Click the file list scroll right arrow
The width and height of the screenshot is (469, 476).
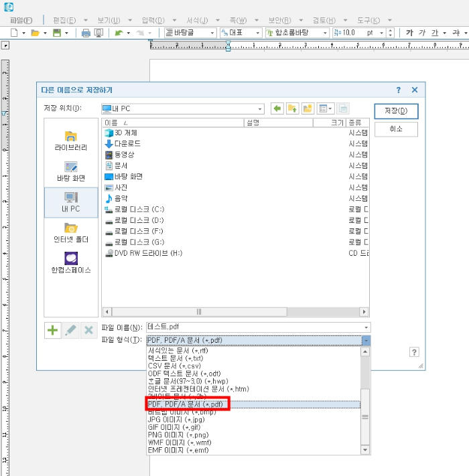click(x=364, y=312)
